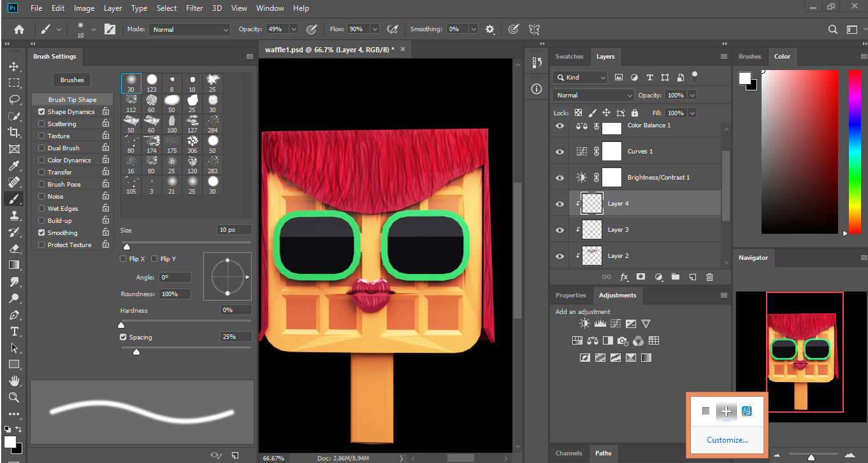Open the layer filter Kind dropdown
Viewport: 868px width, 463px height.
click(579, 77)
